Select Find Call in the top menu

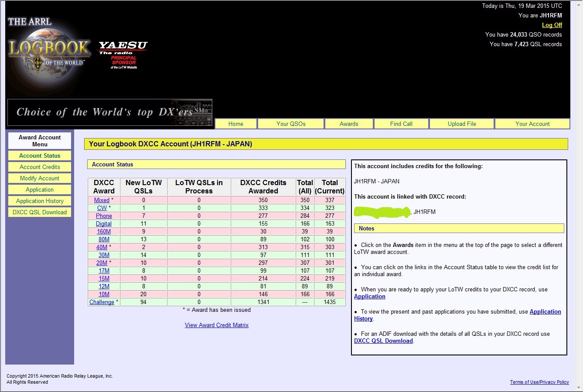coord(401,124)
